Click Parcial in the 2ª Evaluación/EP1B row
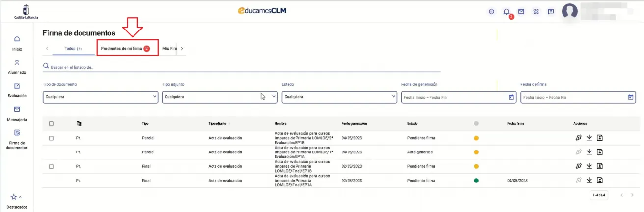 148,138
